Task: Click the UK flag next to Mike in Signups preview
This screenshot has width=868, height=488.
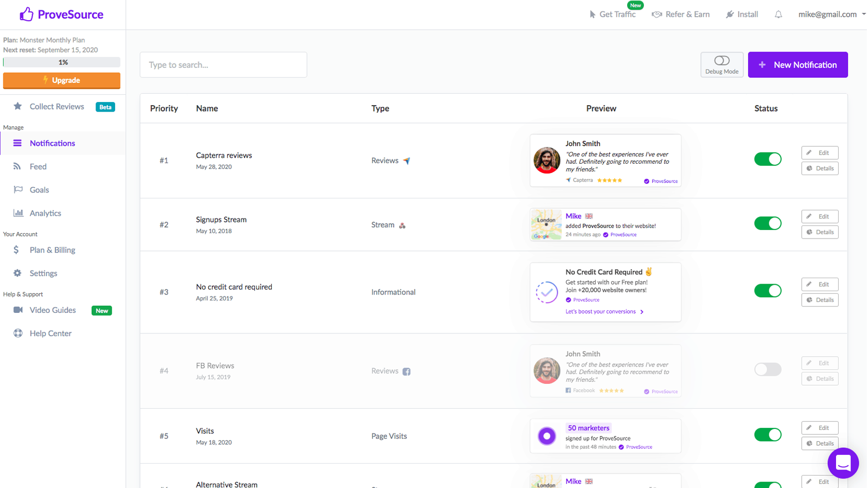Action: tap(589, 216)
